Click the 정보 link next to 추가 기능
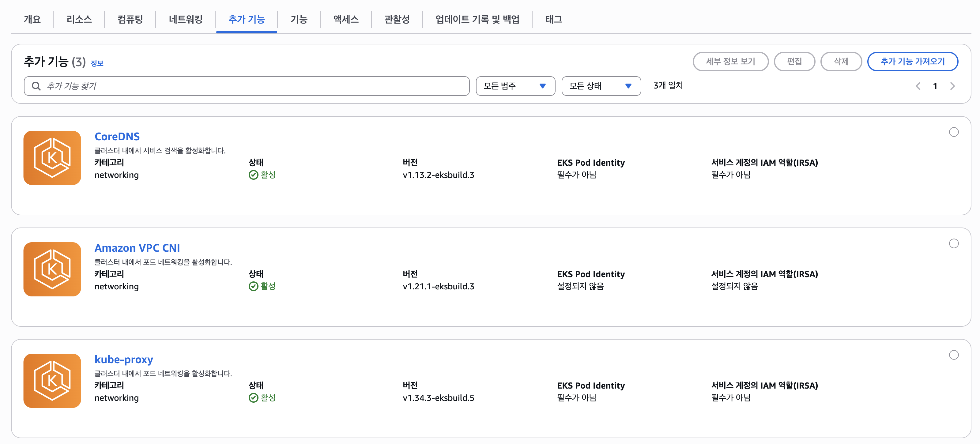 click(x=97, y=63)
